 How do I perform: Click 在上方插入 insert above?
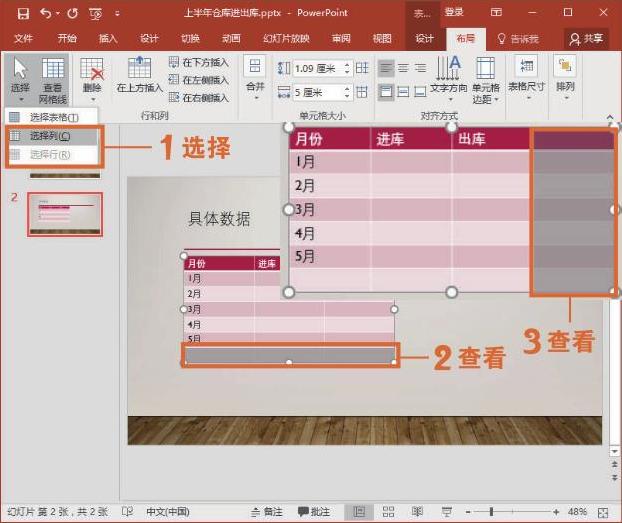tap(140, 75)
